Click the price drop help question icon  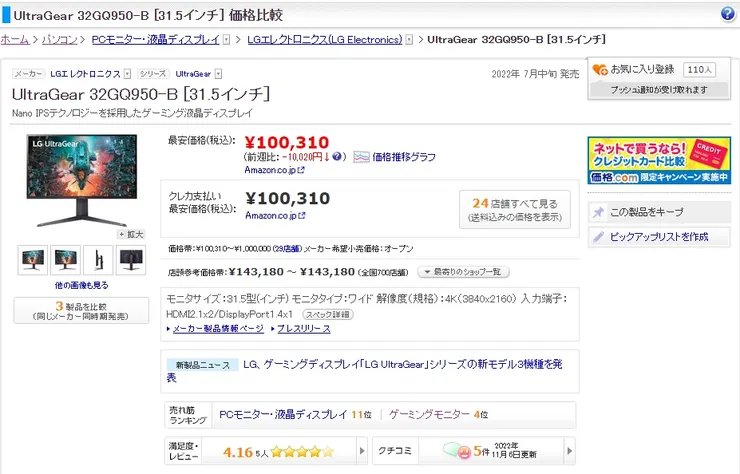(336, 156)
